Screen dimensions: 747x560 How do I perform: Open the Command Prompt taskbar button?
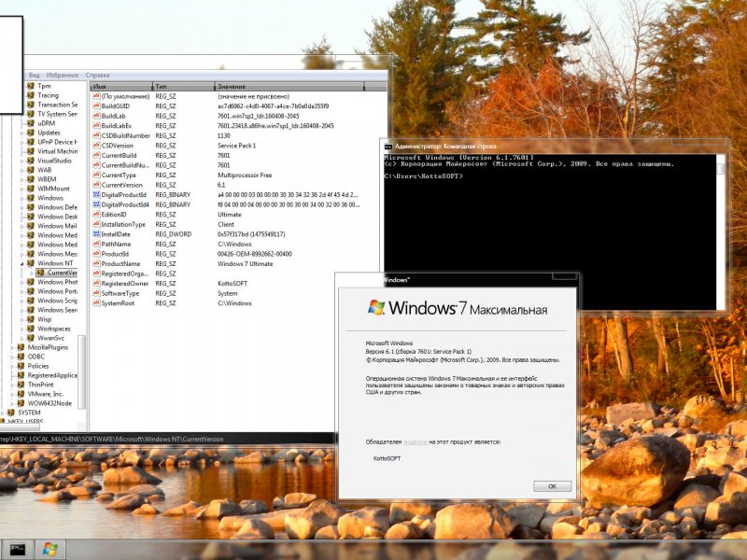[17, 550]
